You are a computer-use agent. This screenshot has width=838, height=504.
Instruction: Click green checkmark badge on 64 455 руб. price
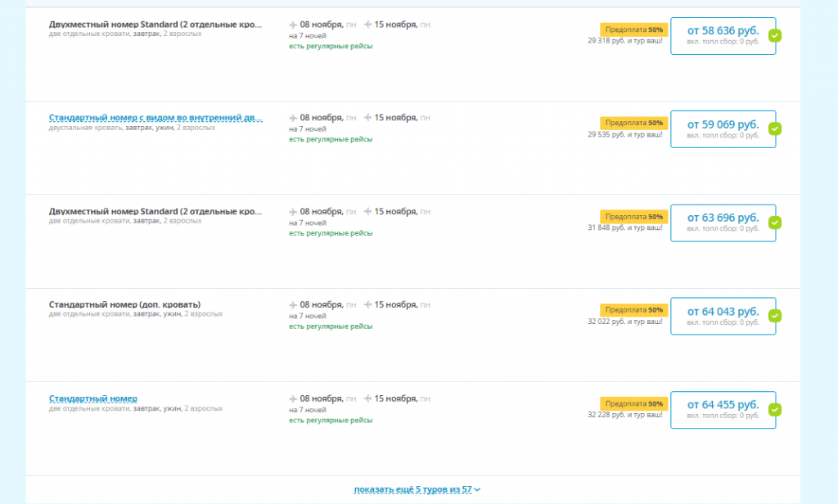775,410
